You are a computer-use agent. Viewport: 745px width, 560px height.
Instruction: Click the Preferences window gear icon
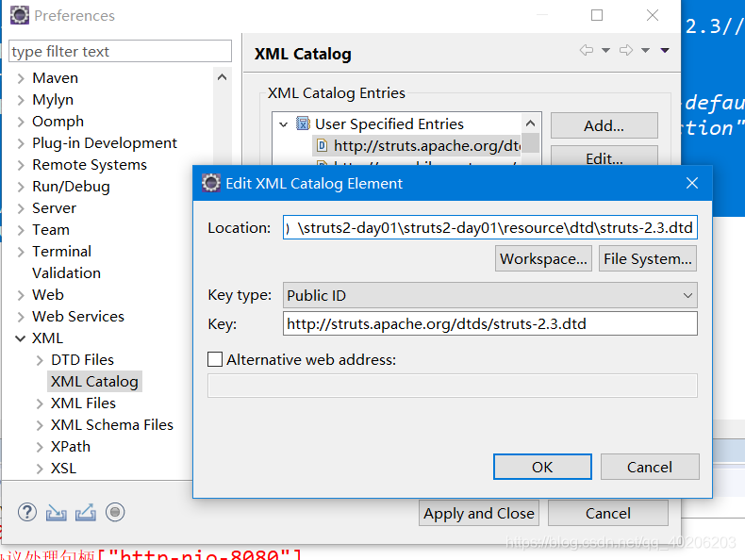[20, 15]
